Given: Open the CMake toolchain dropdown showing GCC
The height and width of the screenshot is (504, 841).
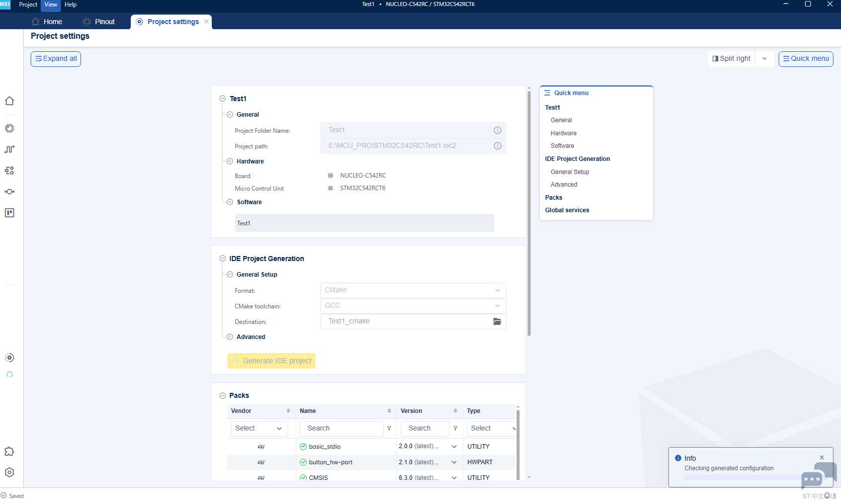Looking at the screenshot, I should click(x=413, y=306).
